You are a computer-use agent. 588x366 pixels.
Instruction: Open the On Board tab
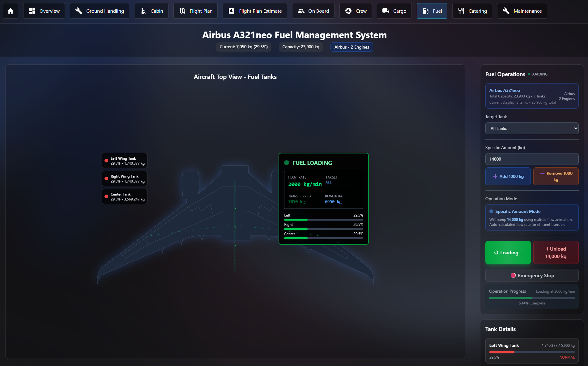313,11
